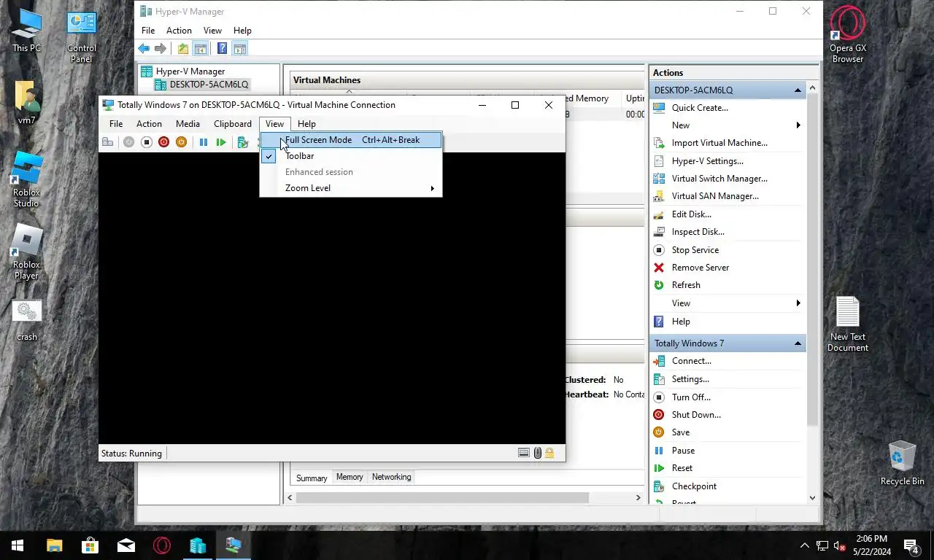The height and width of the screenshot is (560, 934).
Task: Click Actions pane vertical scrollbar thumb
Action: 813,259
